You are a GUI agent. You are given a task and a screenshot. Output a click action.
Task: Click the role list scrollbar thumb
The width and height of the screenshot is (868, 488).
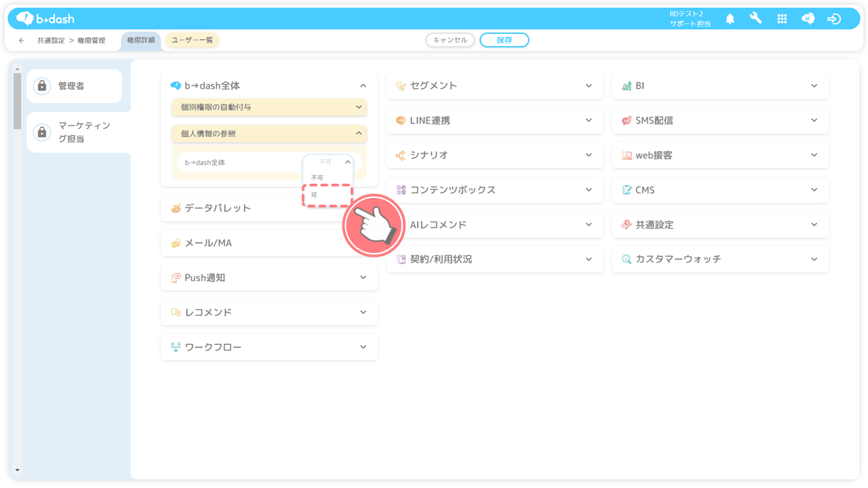[17, 102]
